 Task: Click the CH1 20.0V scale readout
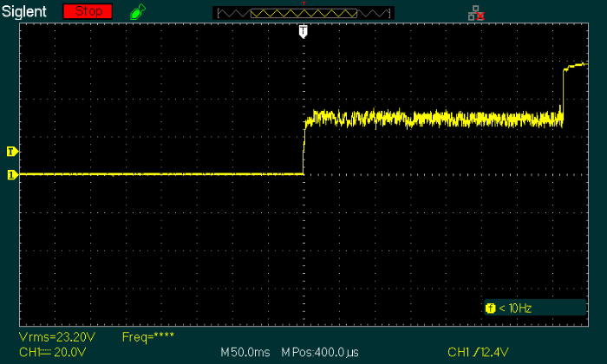coord(53,353)
